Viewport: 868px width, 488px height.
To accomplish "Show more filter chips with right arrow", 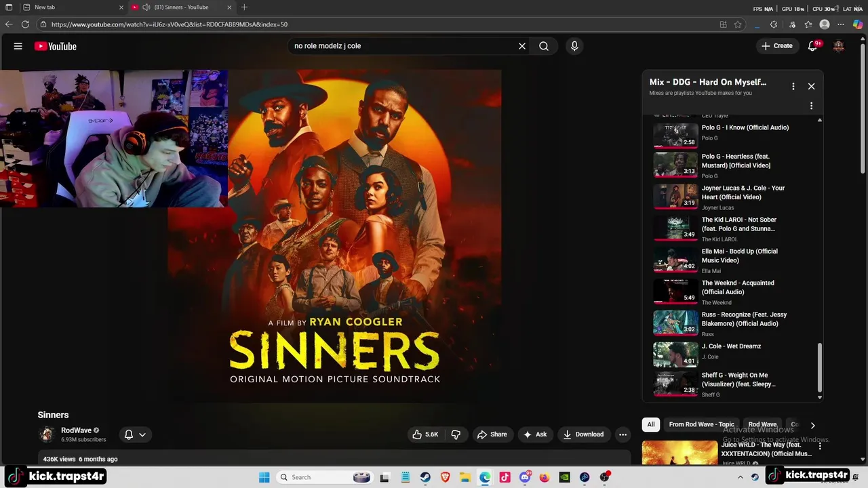I will pyautogui.click(x=812, y=425).
